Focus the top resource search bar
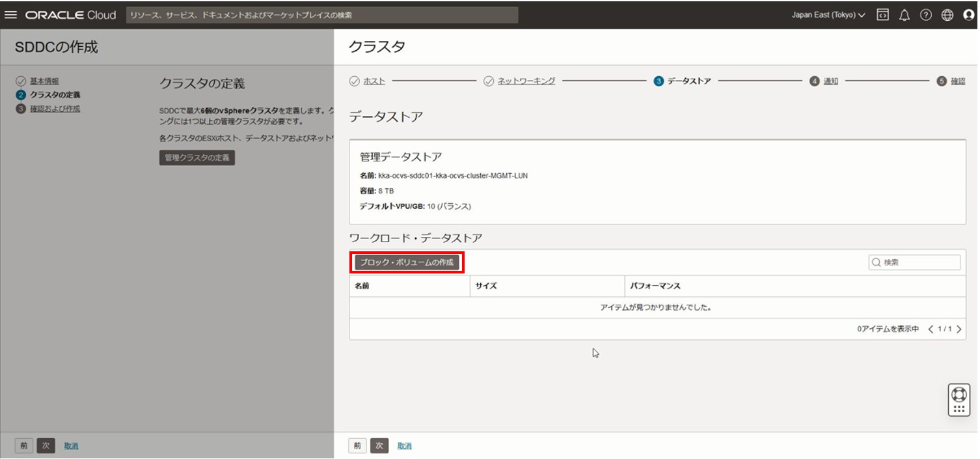This screenshot has height=459, width=980. 321,15
